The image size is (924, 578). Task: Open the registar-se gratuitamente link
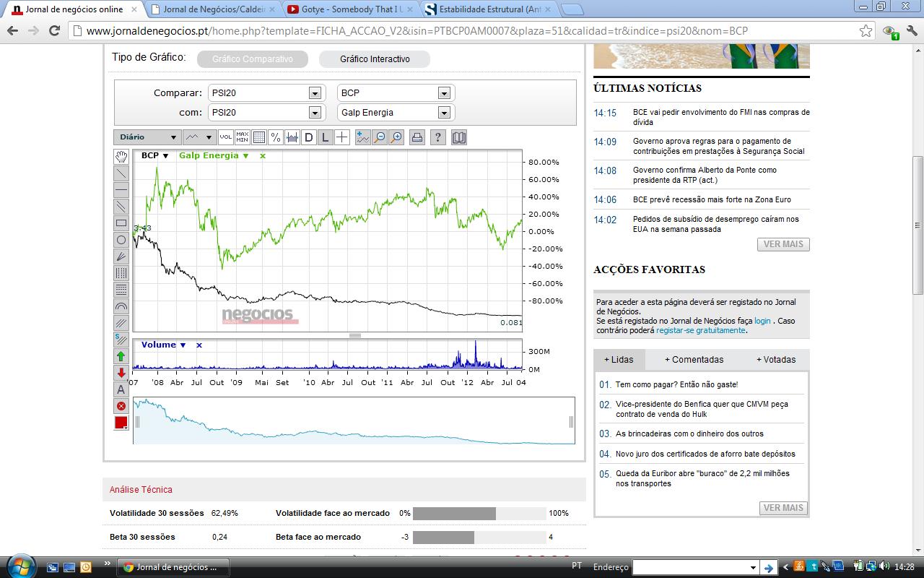coord(700,330)
